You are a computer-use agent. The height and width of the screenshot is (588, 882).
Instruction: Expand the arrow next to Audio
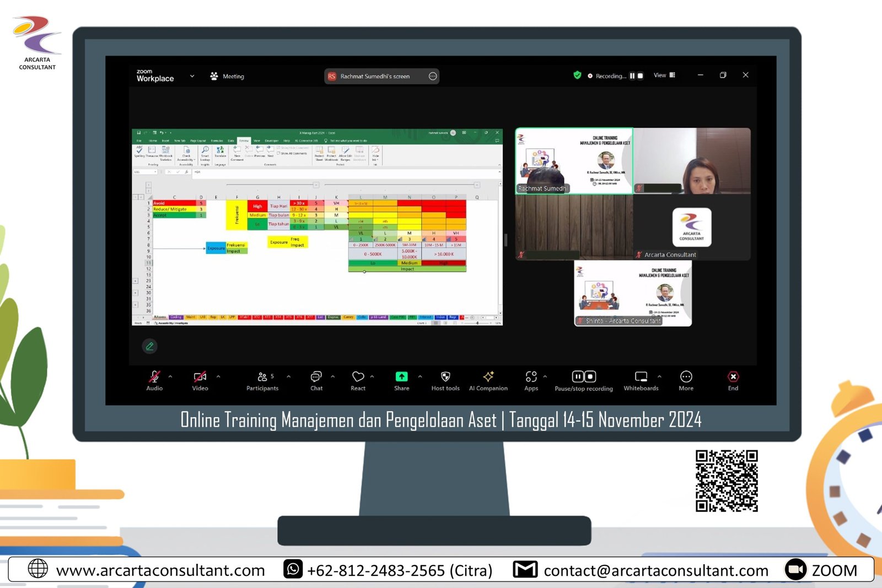coord(170,376)
